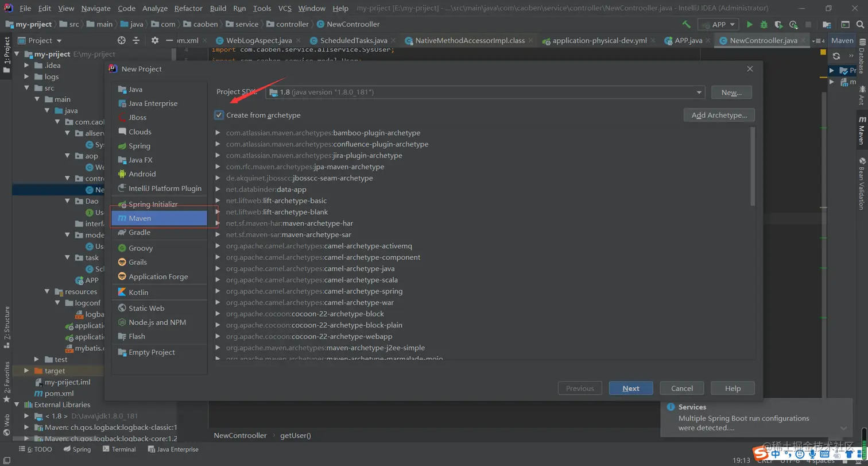Switch to application-physical-dev.yml tab
This screenshot has width=868, height=466.
point(599,41)
